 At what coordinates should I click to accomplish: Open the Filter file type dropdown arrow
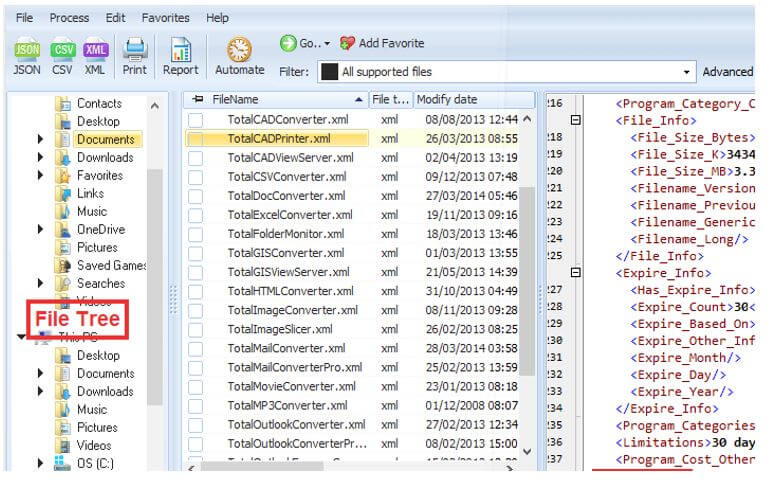tap(686, 72)
